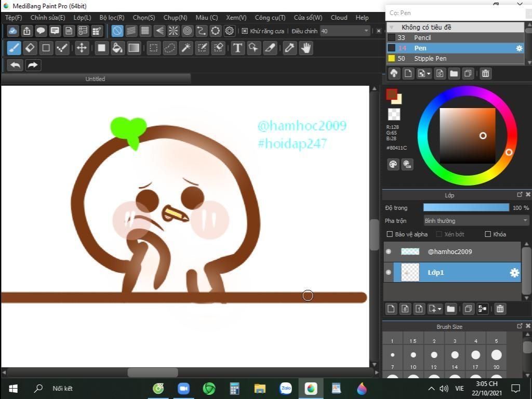Select the Fill shape tool
The width and height of the screenshot is (532, 399).
click(101, 48)
